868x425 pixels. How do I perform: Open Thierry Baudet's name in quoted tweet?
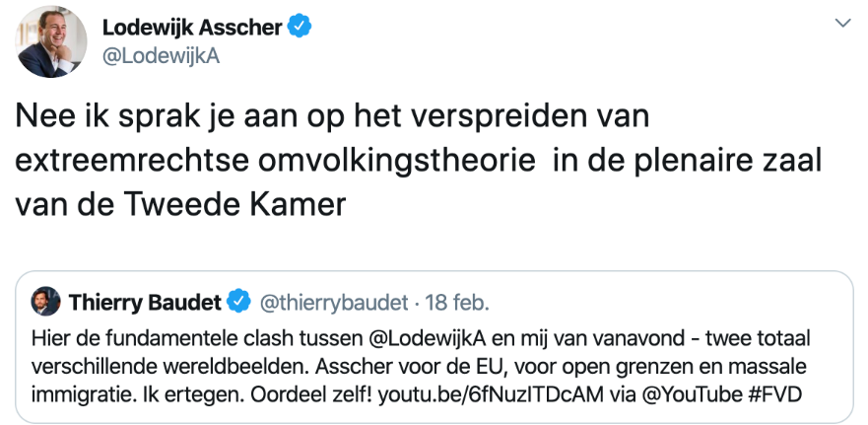pyautogui.click(x=145, y=303)
